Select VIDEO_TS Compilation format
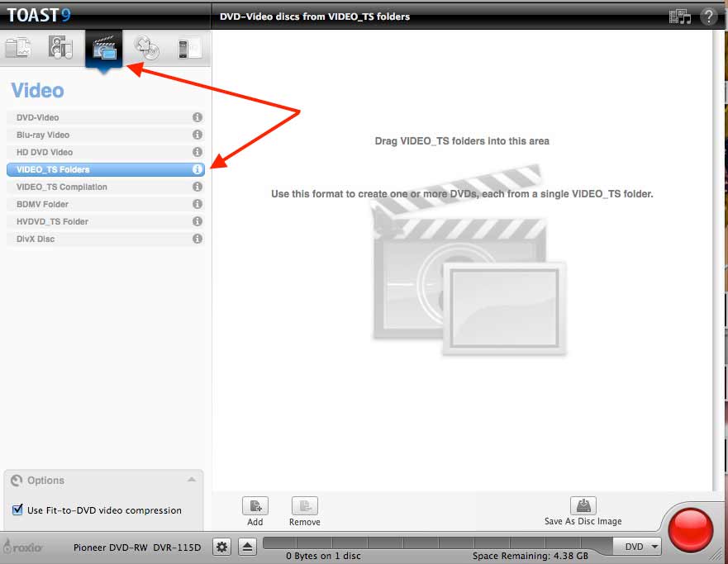728x564 pixels. click(x=106, y=187)
